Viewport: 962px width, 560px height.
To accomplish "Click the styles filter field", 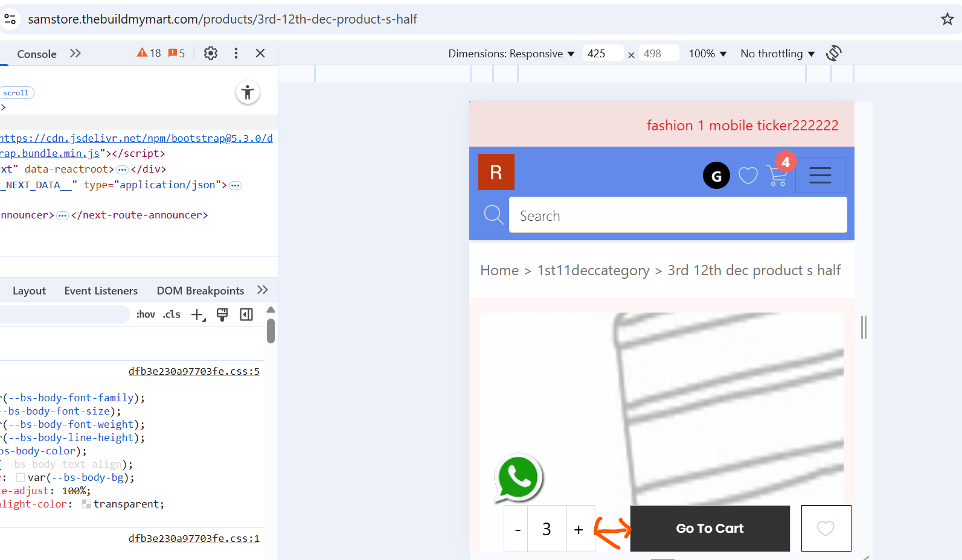I will pyautogui.click(x=65, y=314).
